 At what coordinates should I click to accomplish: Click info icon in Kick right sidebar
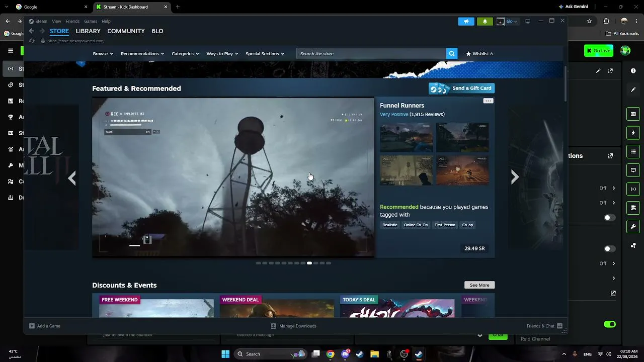[x=633, y=71]
